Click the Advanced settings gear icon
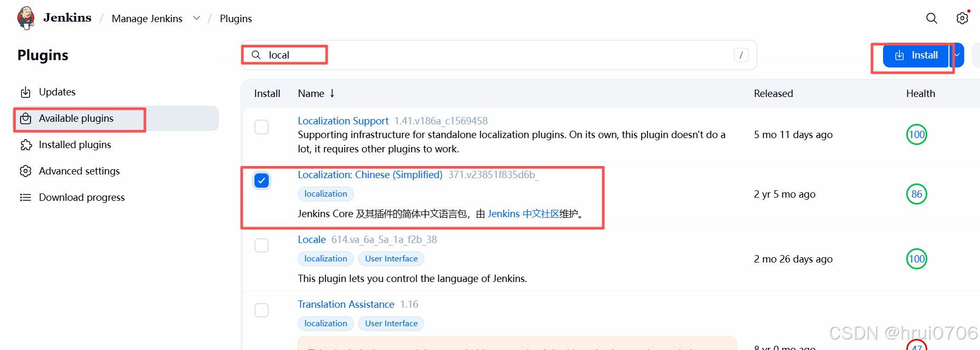Screen dimensions: 980x350 click(x=25, y=171)
